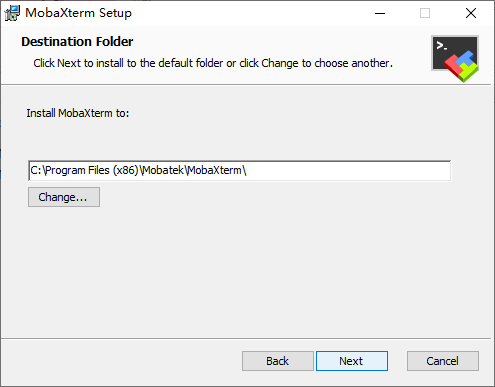This screenshot has width=495, height=387.
Task: Cancel the MobaXterm installation
Action: (x=443, y=361)
